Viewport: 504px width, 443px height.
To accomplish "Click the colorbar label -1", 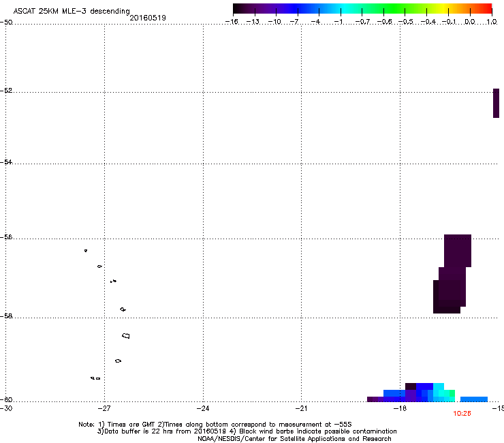I will pos(338,22).
